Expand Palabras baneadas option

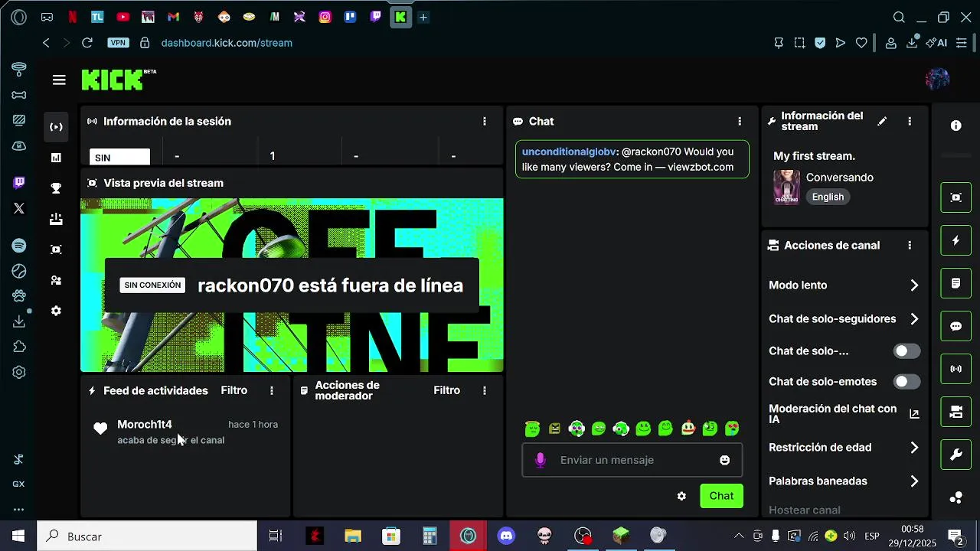pyautogui.click(x=844, y=481)
